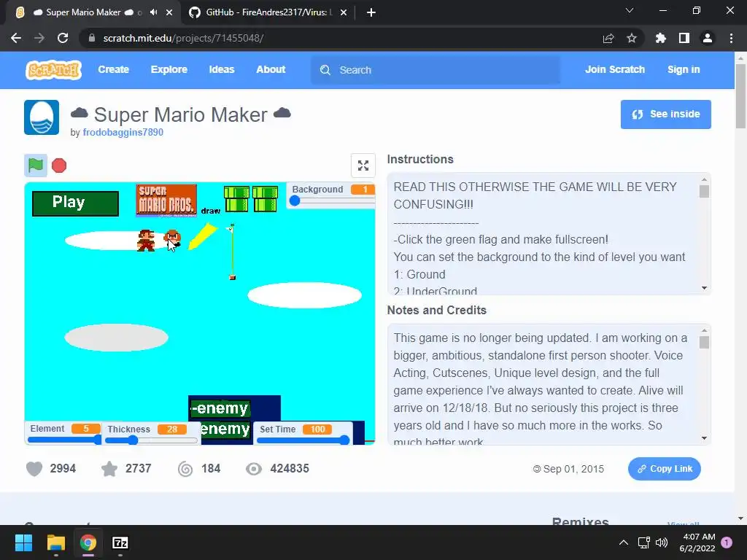The width and height of the screenshot is (747, 560).
Task: Toggle the Chrome side panel
Action: tap(684, 38)
